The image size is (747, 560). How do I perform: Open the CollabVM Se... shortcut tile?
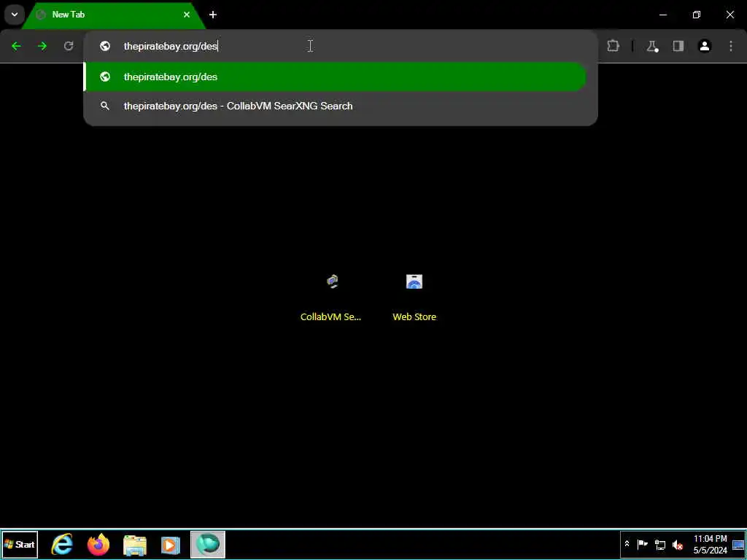(x=331, y=296)
